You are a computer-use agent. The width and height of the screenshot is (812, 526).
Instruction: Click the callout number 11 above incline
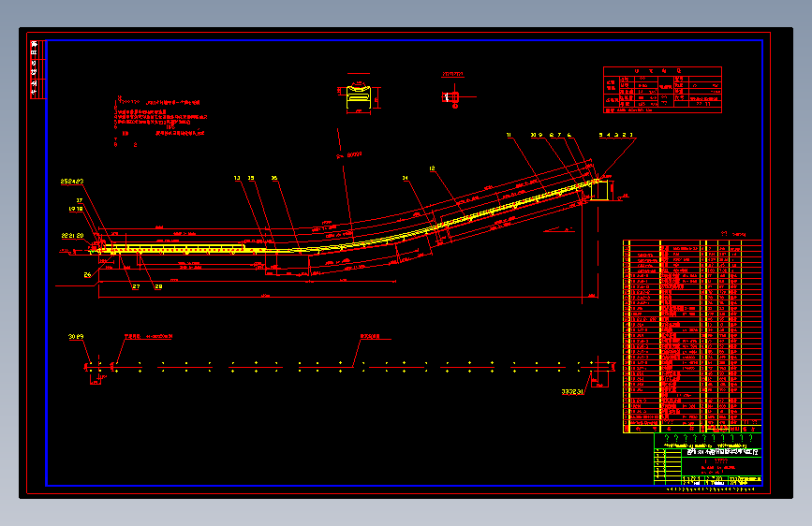(509, 135)
